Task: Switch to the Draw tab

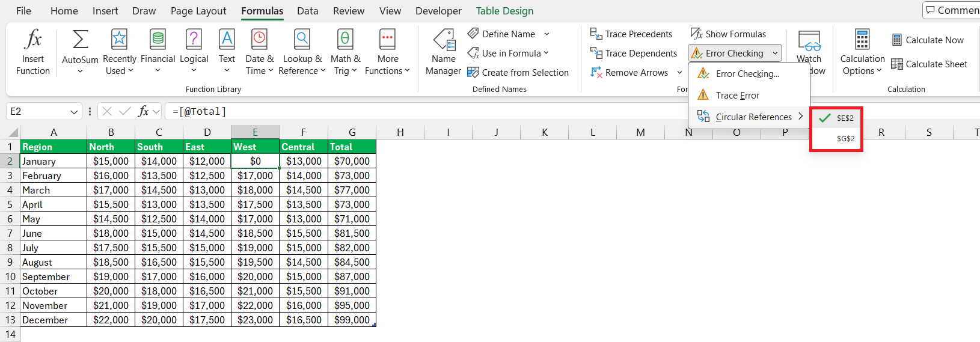Action: pos(144,11)
